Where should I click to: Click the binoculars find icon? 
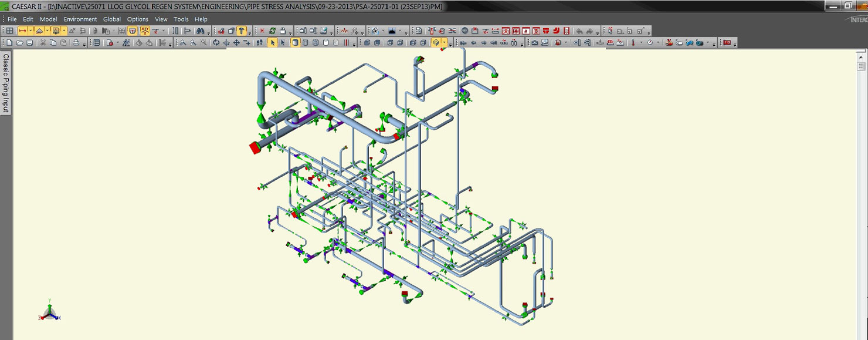[x=200, y=31]
